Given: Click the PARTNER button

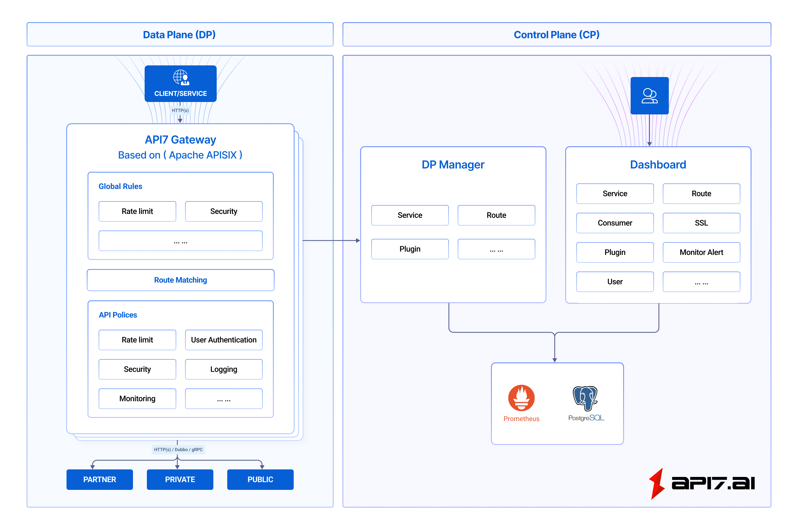Looking at the screenshot, I should 99,479.
